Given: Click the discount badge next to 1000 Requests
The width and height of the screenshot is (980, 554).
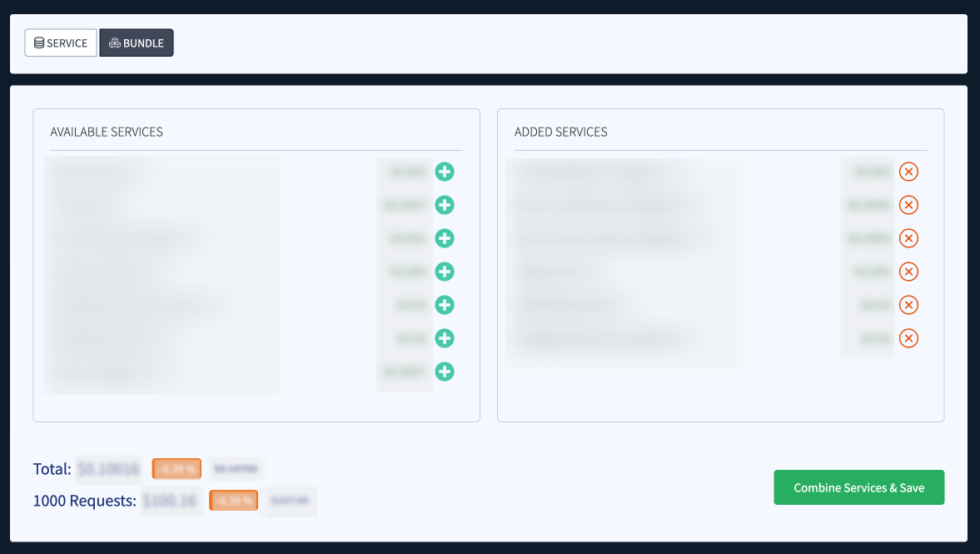Looking at the screenshot, I should [233, 501].
